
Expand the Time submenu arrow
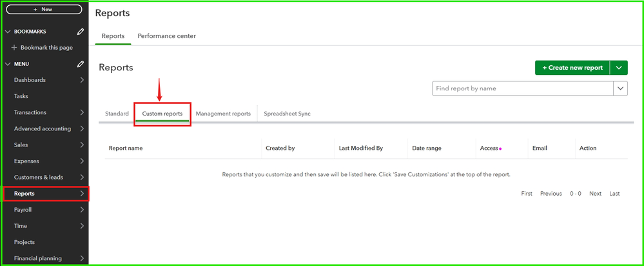tap(82, 226)
